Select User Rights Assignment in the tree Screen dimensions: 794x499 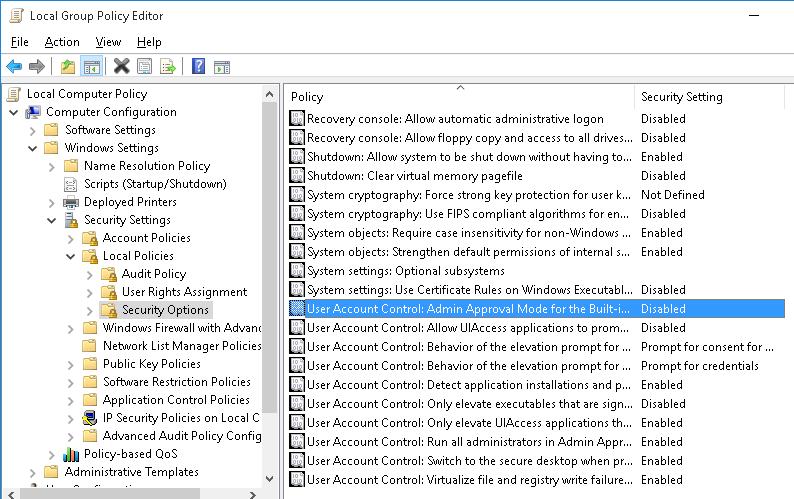(184, 292)
